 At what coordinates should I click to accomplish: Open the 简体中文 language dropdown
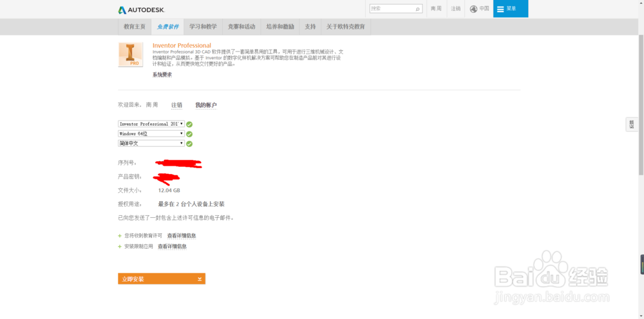tap(151, 144)
